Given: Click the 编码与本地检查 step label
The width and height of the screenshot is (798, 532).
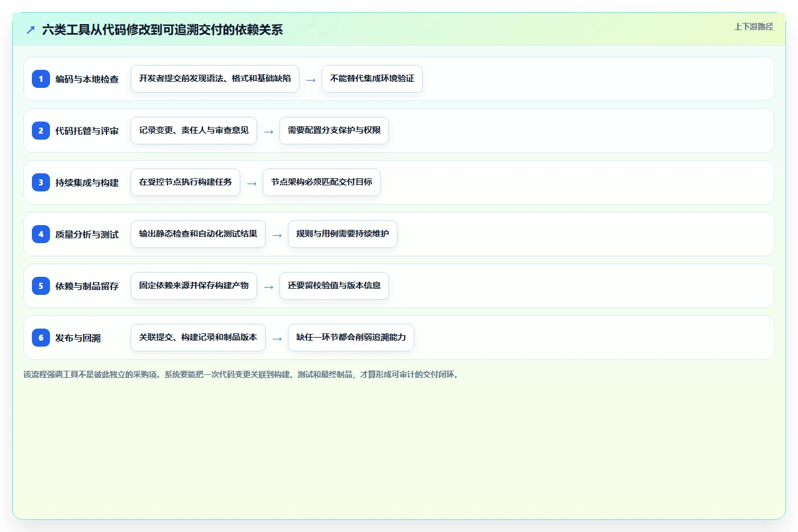Looking at the screenshot, I should tap(87, 79).
